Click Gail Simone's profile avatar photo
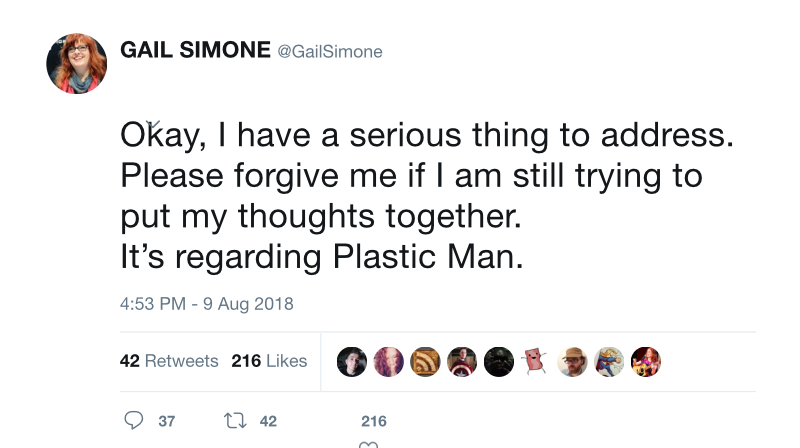 click(x=77, y=64)
